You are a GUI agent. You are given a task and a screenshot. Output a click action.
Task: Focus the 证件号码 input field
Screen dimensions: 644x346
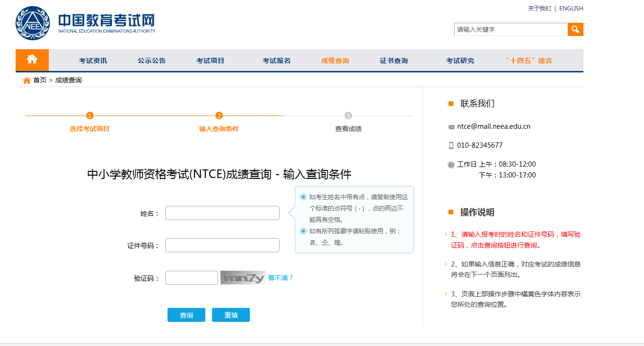tap(222, 245)
